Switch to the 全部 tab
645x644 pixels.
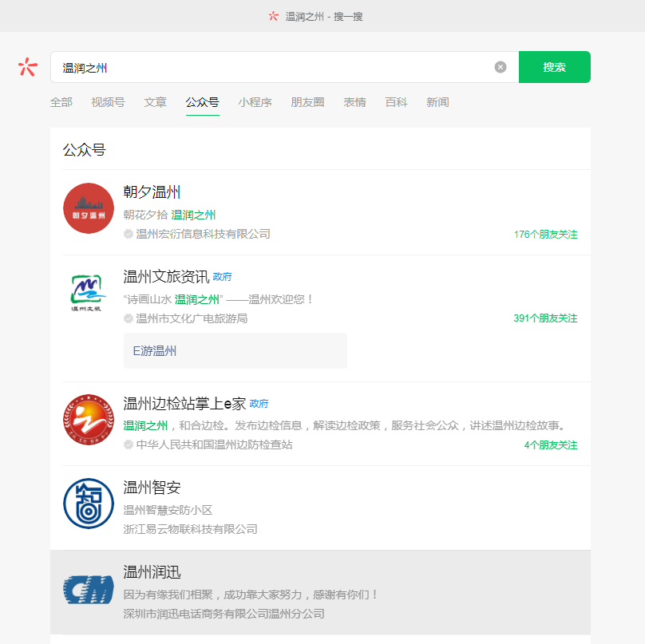(61, 102)
